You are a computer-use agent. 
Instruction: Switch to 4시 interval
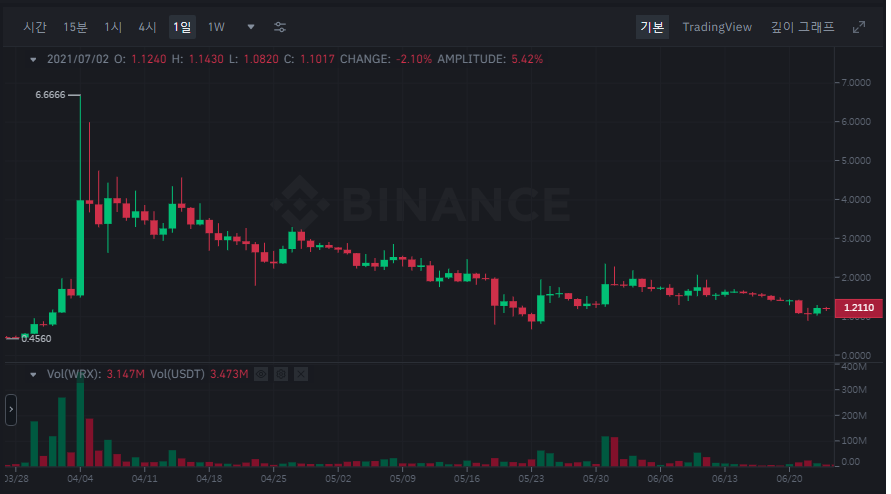click(x=147, y=27)
